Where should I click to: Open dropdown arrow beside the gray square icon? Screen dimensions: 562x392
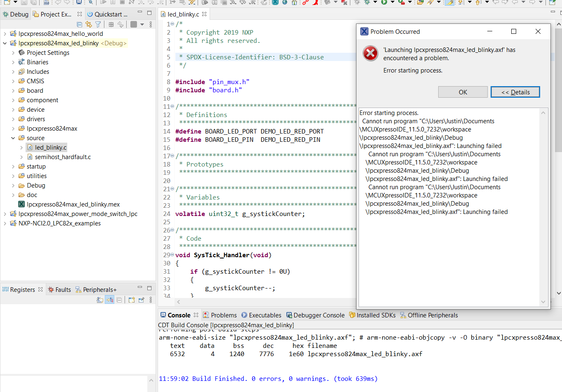[x=142, y=25]
